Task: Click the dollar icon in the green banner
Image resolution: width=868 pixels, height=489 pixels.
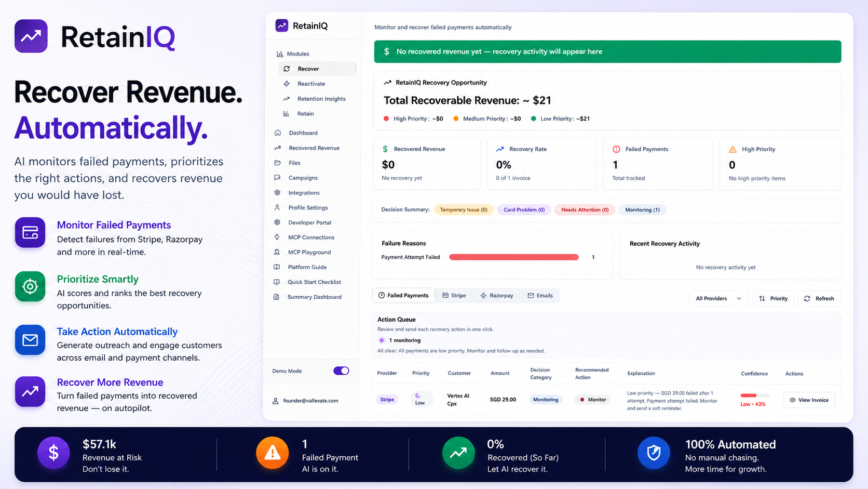Action: pos(387,51)
